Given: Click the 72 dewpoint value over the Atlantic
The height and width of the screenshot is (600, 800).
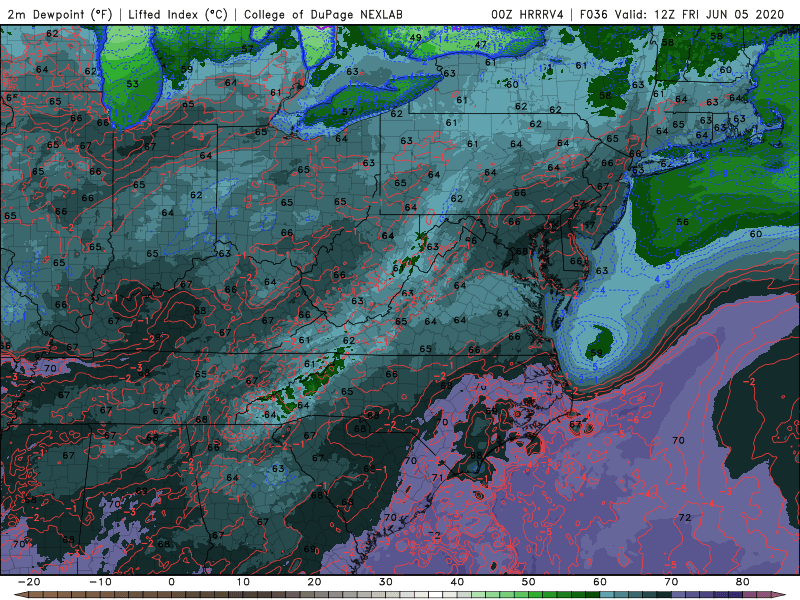Looking at the screenshot, I should 685,517.
